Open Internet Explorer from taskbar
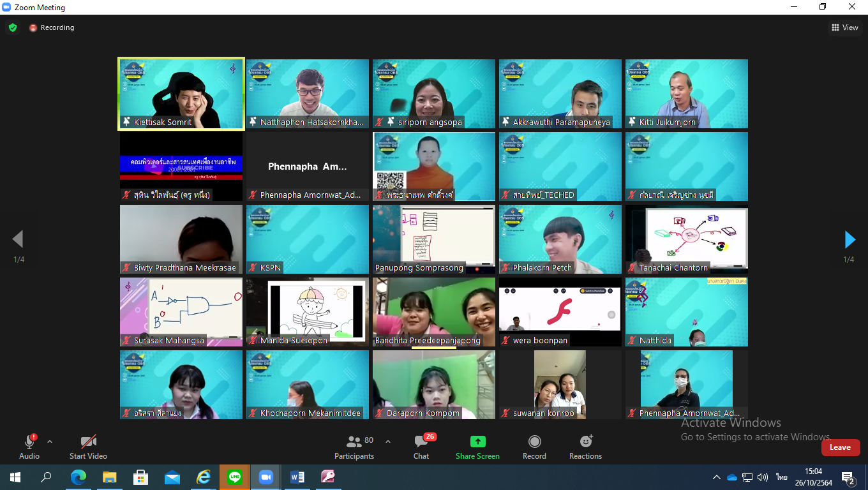 click(203, 477)
